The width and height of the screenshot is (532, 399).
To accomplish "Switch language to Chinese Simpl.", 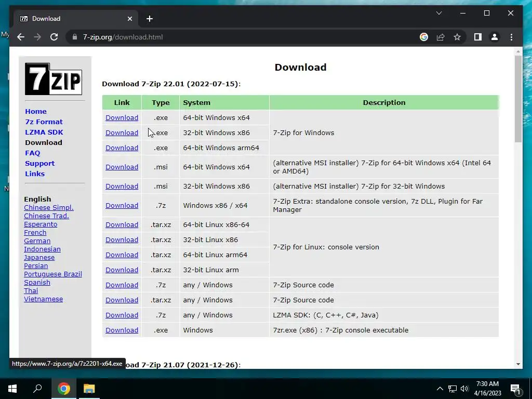I will point(48,208).
